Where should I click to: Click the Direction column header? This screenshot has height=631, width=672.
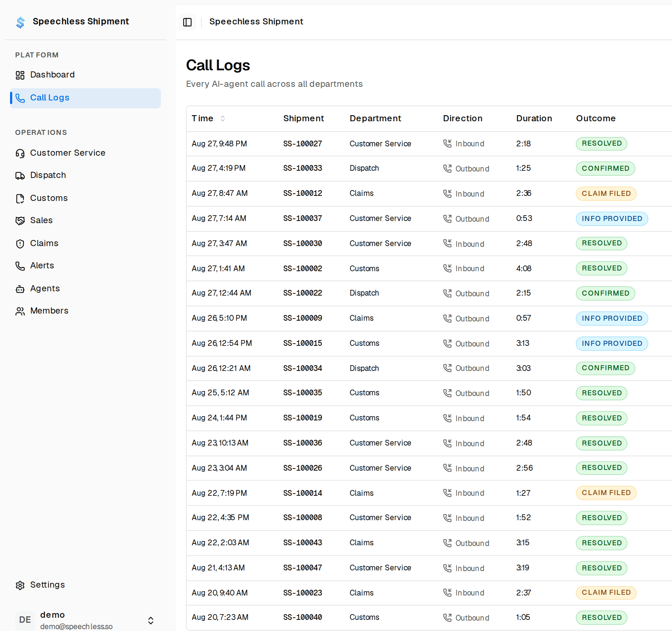click(x=463, y=118)
